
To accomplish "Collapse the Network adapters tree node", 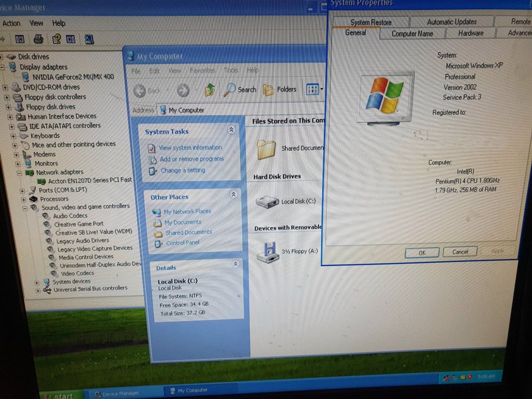I will [x=20, y=173].
